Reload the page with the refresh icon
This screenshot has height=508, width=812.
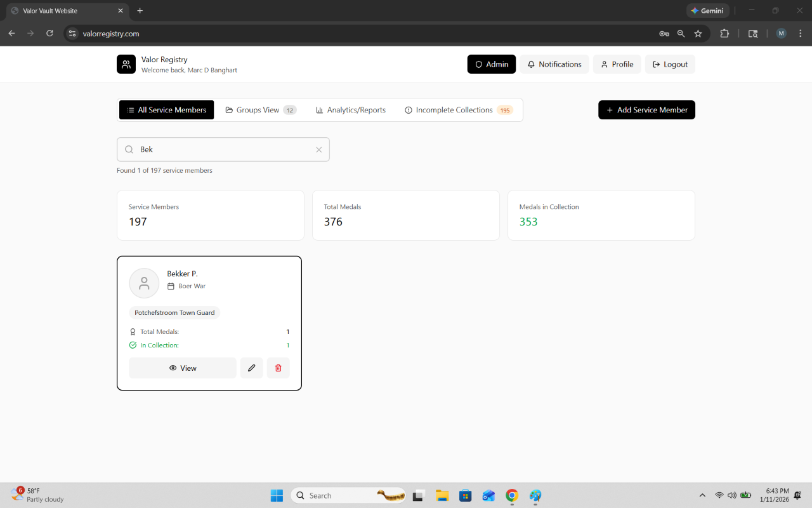pos(49,34)
